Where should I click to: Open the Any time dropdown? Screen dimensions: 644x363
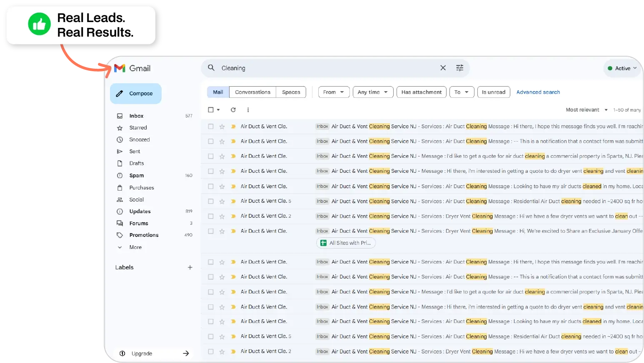tap(372, 92)
